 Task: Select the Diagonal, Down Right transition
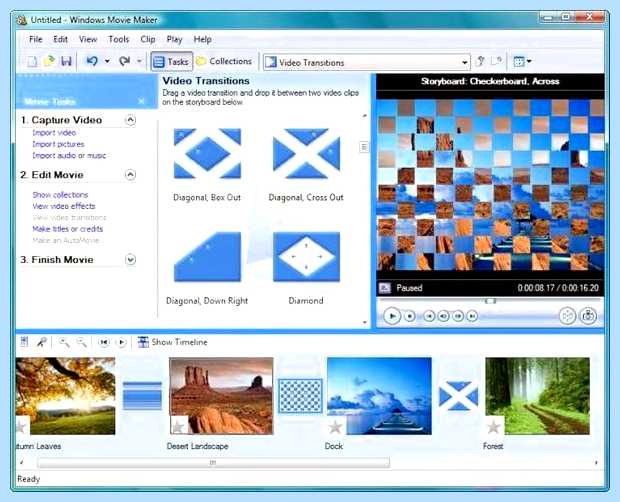click(x=207, y=257)
